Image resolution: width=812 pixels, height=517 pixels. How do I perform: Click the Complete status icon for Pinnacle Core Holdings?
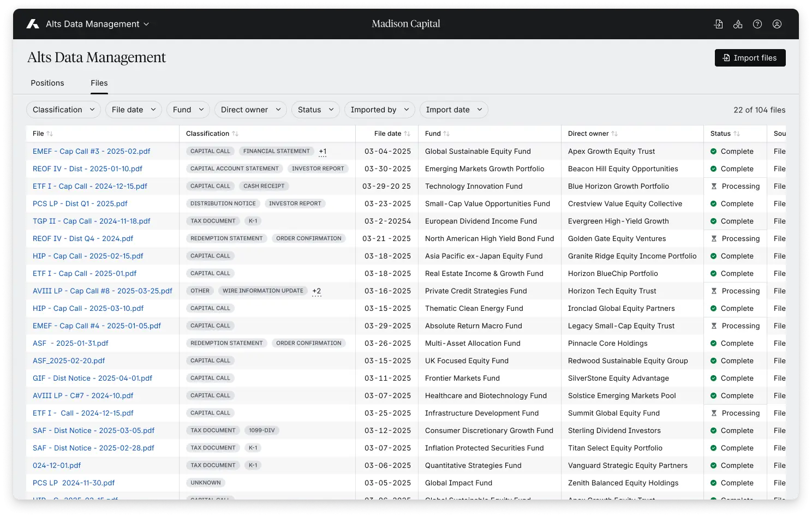714,344
